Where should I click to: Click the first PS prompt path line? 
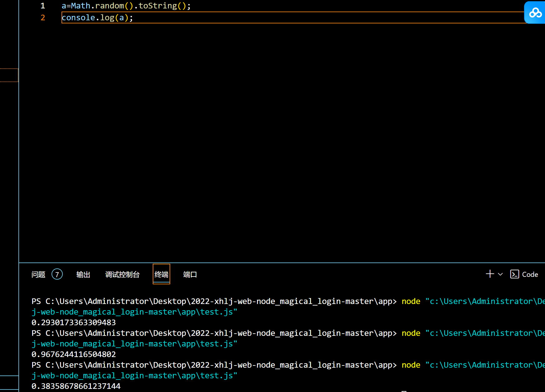(214, 301)
